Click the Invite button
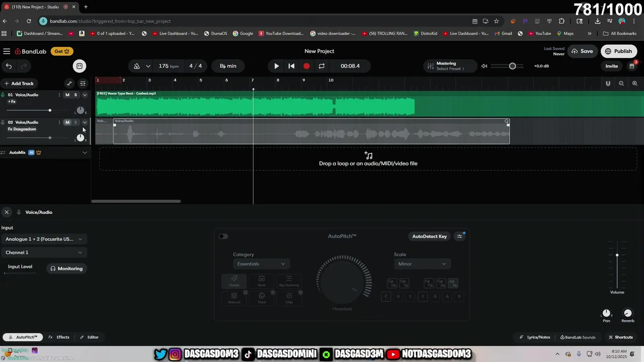 coord(611,66)
